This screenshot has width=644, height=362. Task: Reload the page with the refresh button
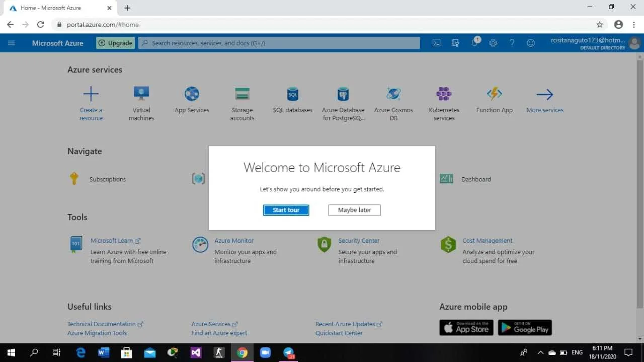(x=41, y=24)
